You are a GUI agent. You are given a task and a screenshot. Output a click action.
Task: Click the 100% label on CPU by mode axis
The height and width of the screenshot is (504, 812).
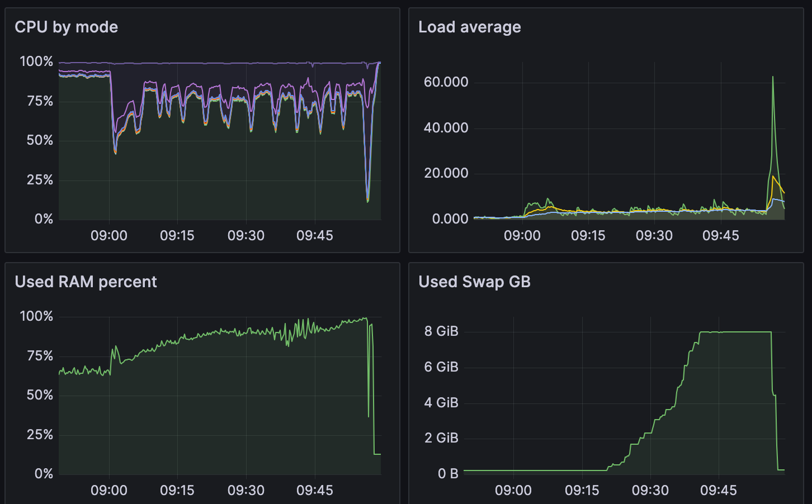(36, 61)
